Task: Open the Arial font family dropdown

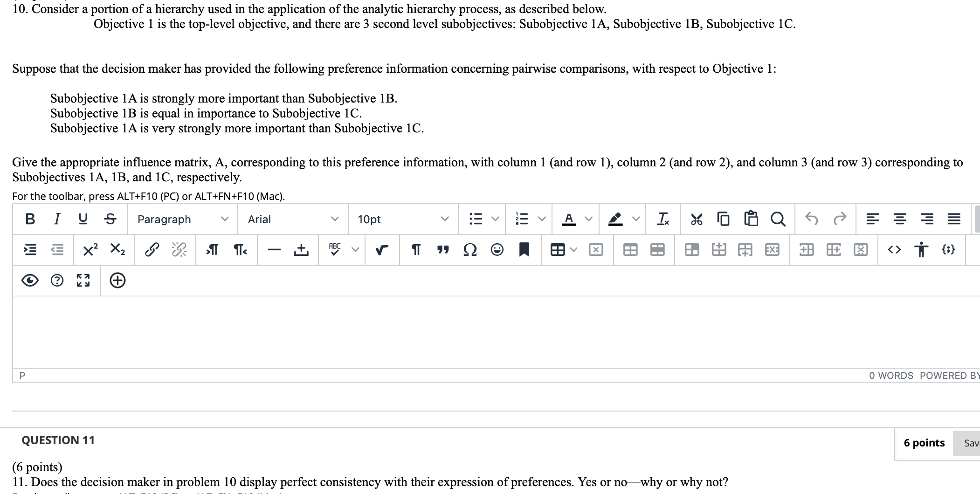Action: click(x=293, y=219)
